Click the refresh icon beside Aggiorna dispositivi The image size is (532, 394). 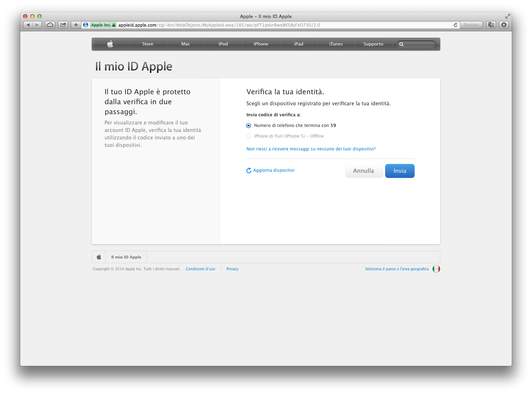[249, 171]
